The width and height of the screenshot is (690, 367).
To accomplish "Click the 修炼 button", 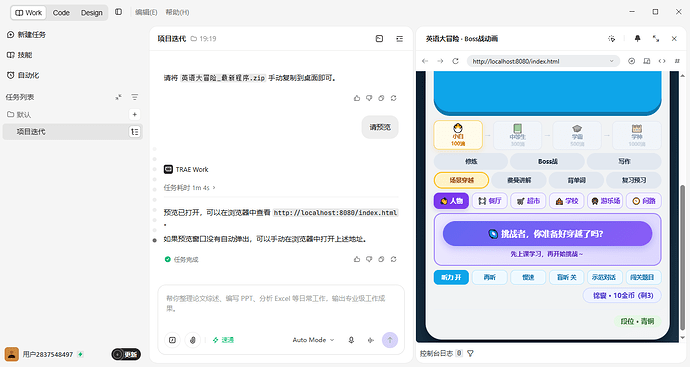I will coord(471,161).
